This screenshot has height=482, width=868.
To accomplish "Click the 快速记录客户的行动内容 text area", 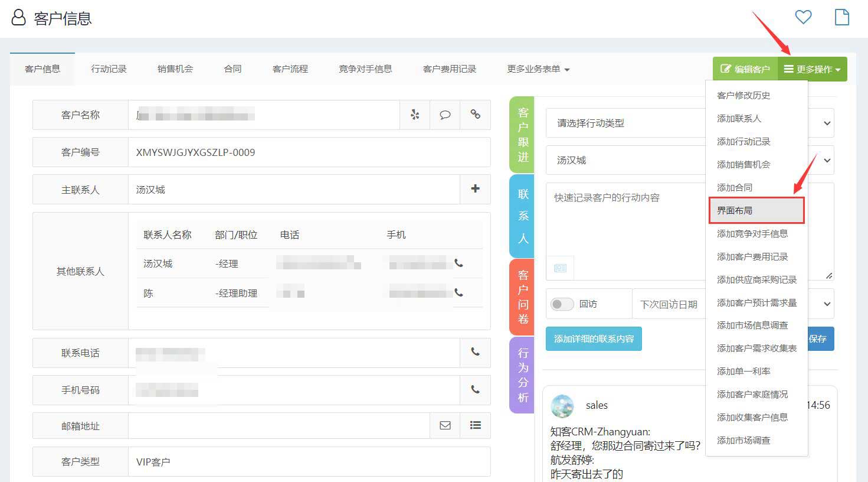I will [x=625, y=224].
